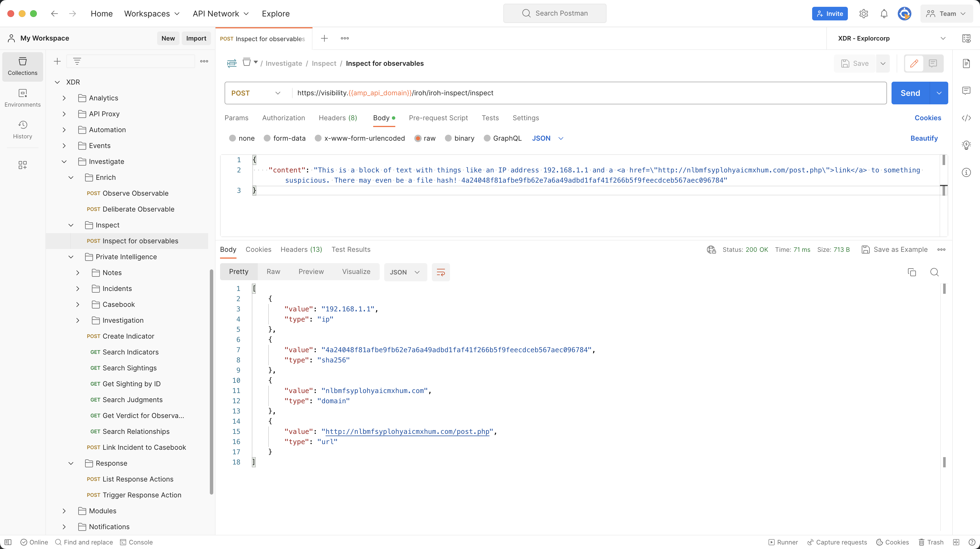Click the sidebar collections scrollbar
This screenshot has width=980, height=549.
[212, 381]
